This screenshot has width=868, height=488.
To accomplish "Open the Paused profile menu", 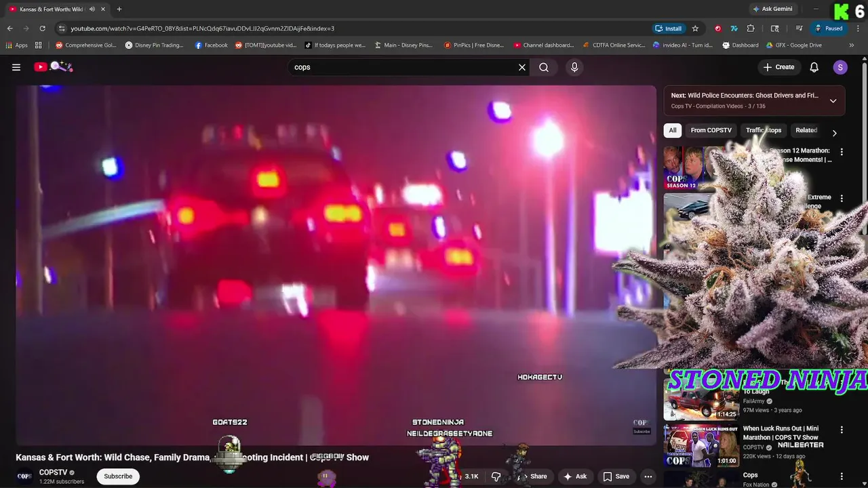I will [x=829, y=28].
